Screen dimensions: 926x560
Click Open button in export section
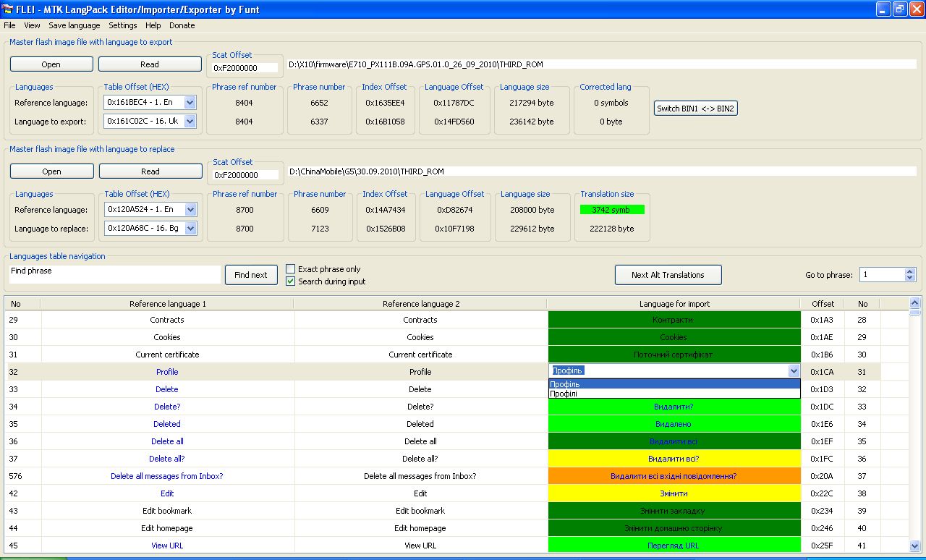coord(51,64)
